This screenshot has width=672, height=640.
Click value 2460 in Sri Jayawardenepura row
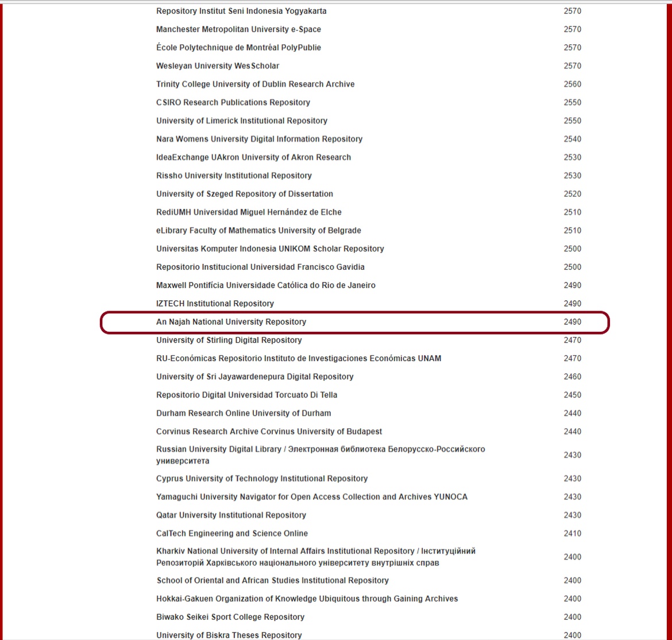click(573, 377)
